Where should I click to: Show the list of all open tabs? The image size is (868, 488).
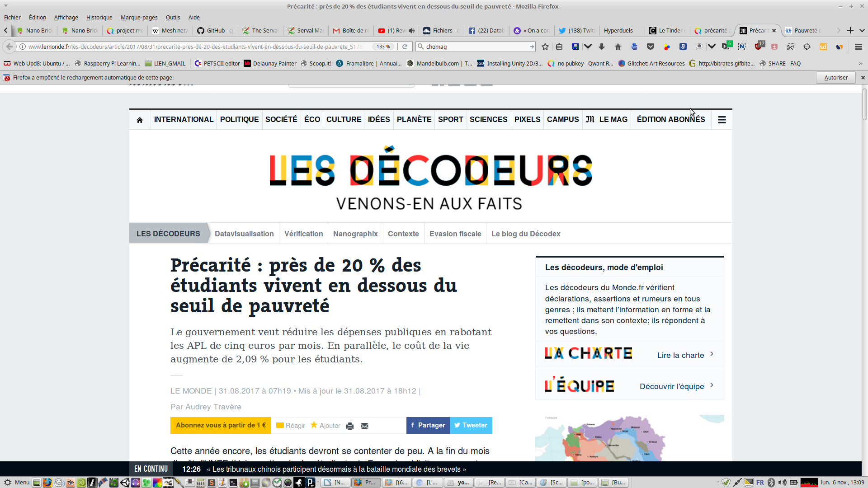click(x=862, y=31)
